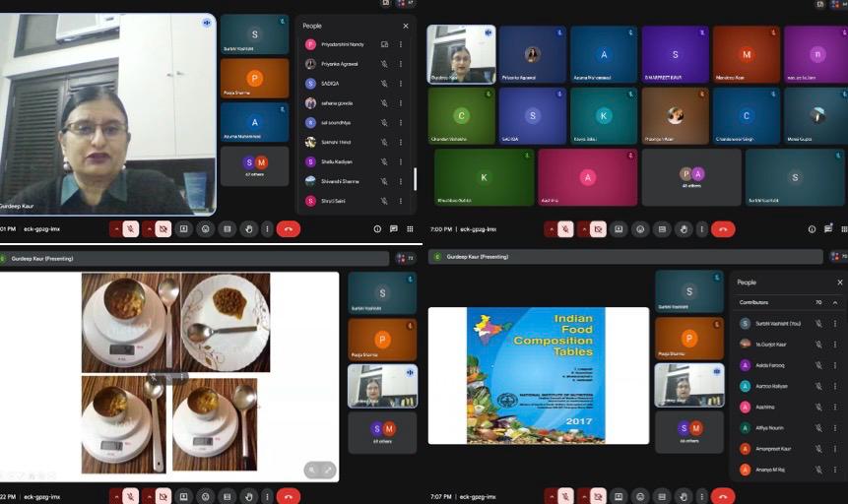The width and height of the screenshot is (848, 504).
Task: Open meeting details info in 7:01 PM meeting
Action: (x=377, y=229)
